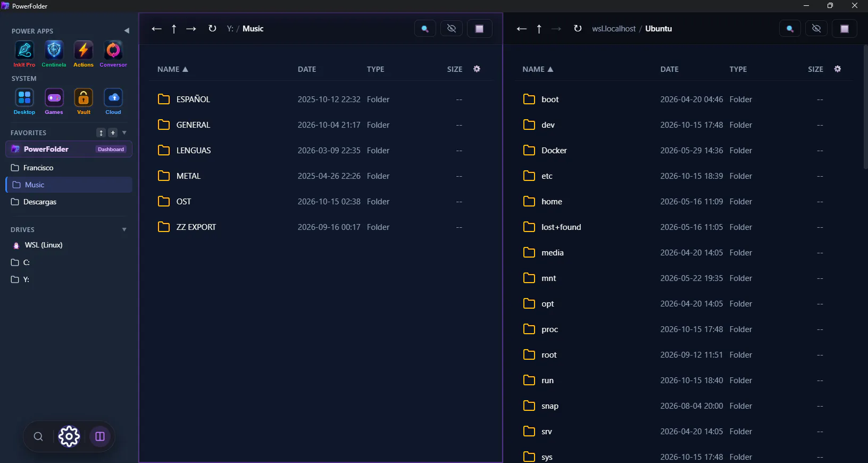
Task: Toggle the square view button in Ubuntu pane
Action: [845, 29]
